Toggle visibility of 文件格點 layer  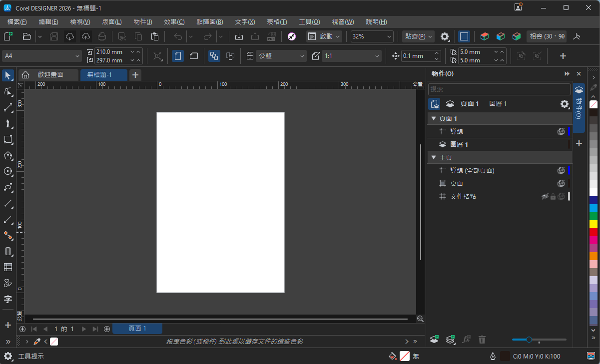(x=545, y=197)
